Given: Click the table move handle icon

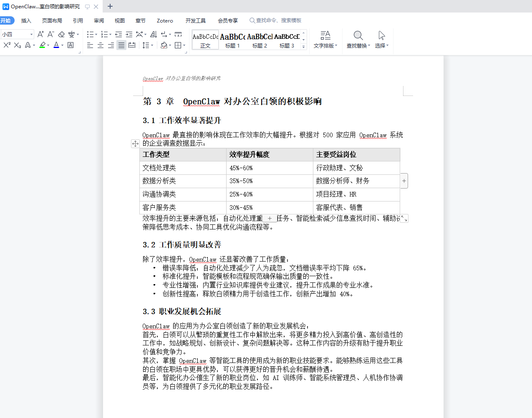Looking at the screenshot, I should click(x=135, y=144).
